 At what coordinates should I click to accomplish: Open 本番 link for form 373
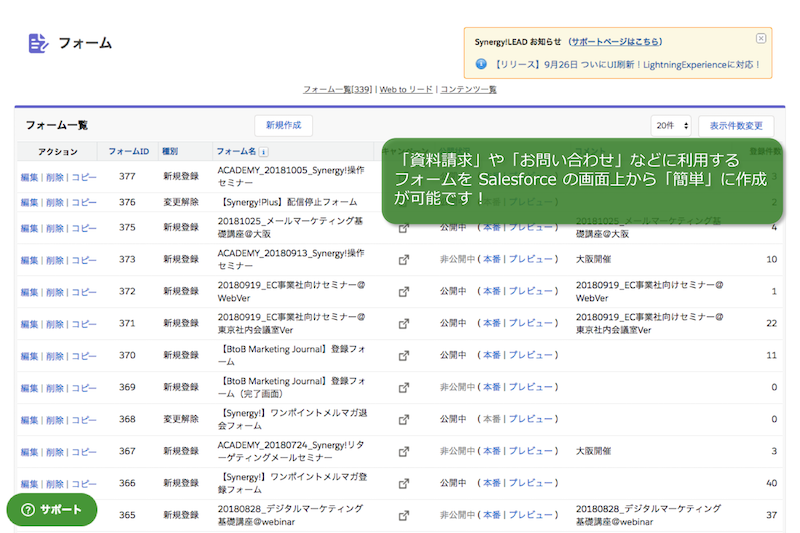point(492,259)
